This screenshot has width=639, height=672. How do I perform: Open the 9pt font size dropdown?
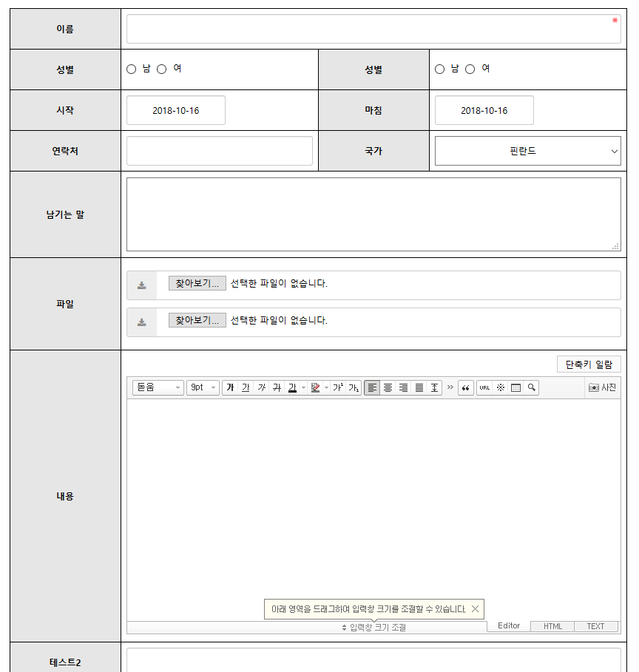click(x=203, y=387)
